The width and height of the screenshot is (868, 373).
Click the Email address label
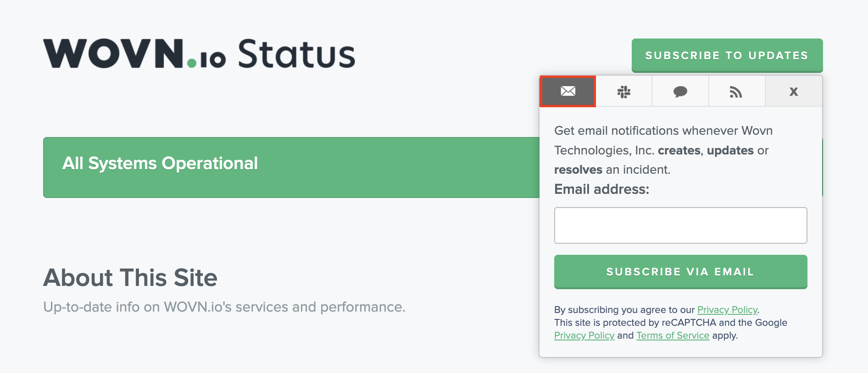(602, 189)
